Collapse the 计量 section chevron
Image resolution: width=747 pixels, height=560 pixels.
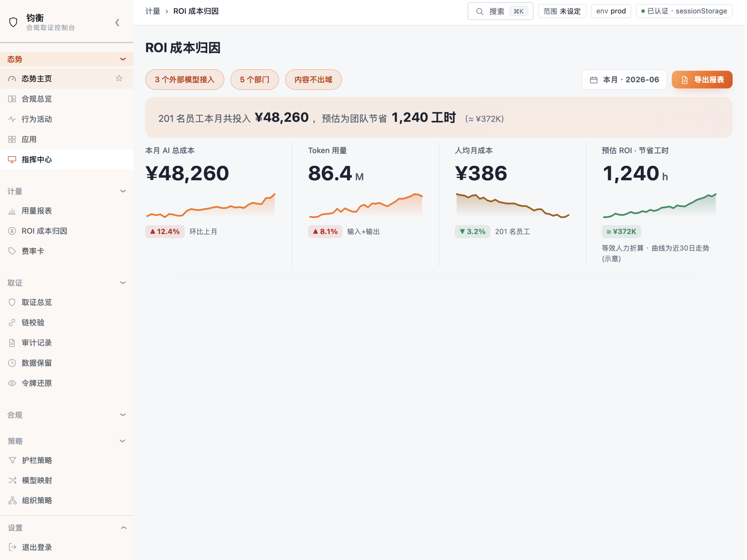123,191
